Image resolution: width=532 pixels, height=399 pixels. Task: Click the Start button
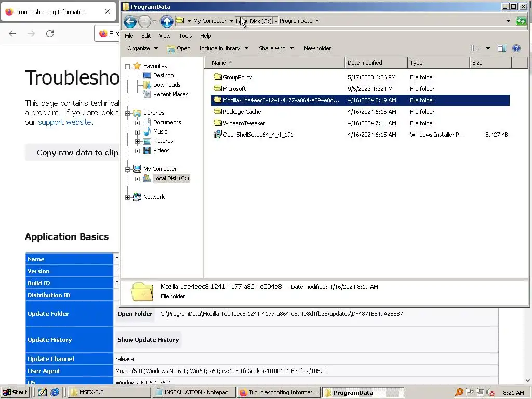(x=15, y=392)
